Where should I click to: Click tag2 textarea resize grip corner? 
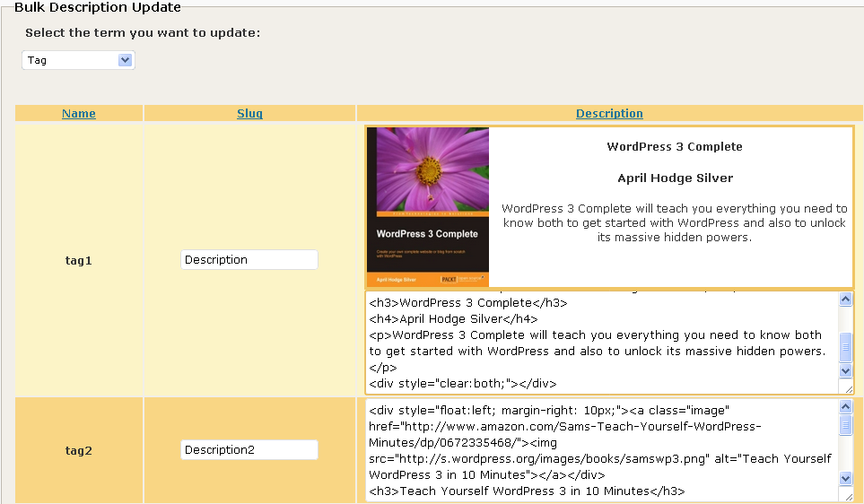(x=849, y=496)
